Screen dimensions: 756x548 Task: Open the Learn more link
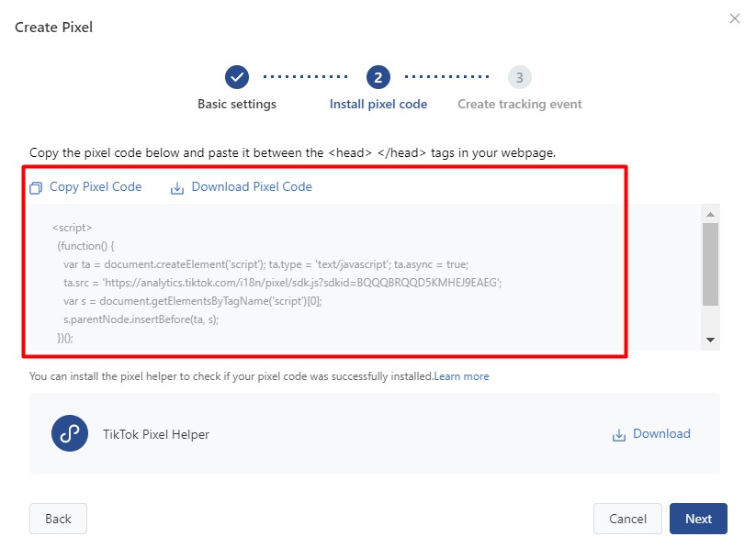(461, 376)
